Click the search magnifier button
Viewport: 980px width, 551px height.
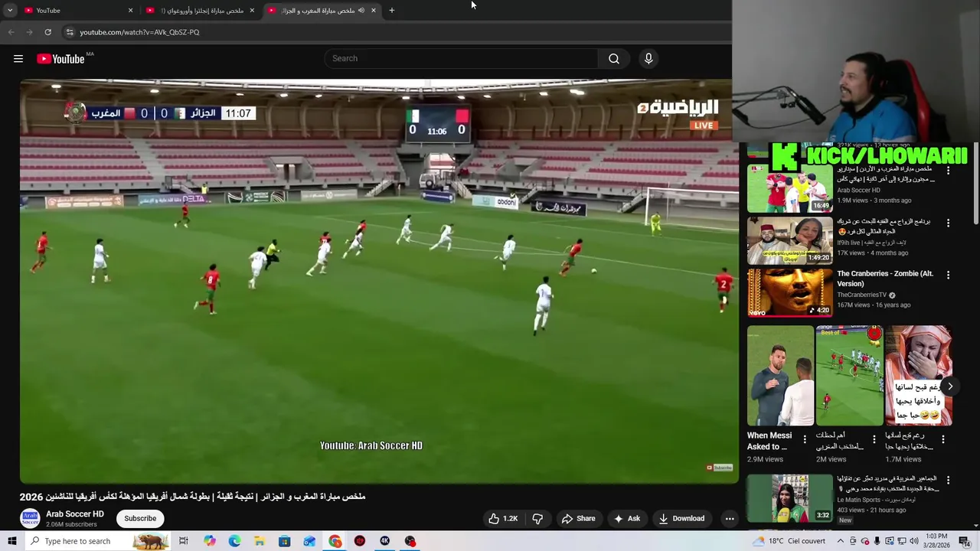coord(614,58)
